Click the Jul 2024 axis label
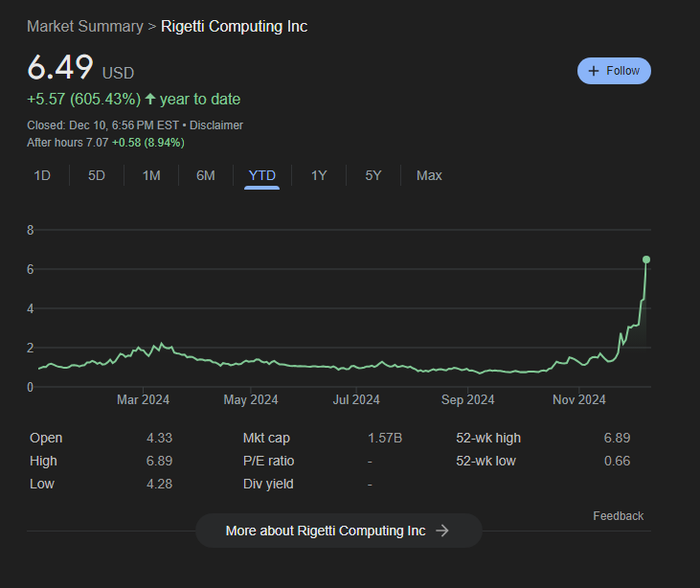This screenshot has height=588, width=700. click(356, 399)
